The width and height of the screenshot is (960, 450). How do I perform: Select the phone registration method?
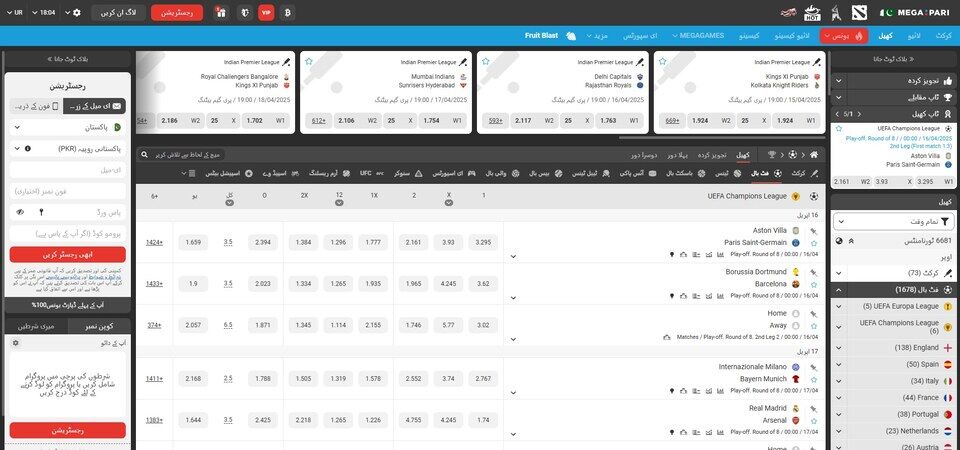(36, 106)
